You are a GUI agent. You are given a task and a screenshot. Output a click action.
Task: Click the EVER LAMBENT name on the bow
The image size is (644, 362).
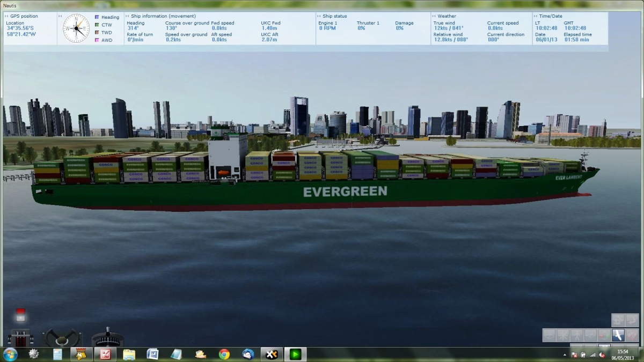[x=568, y=178]
